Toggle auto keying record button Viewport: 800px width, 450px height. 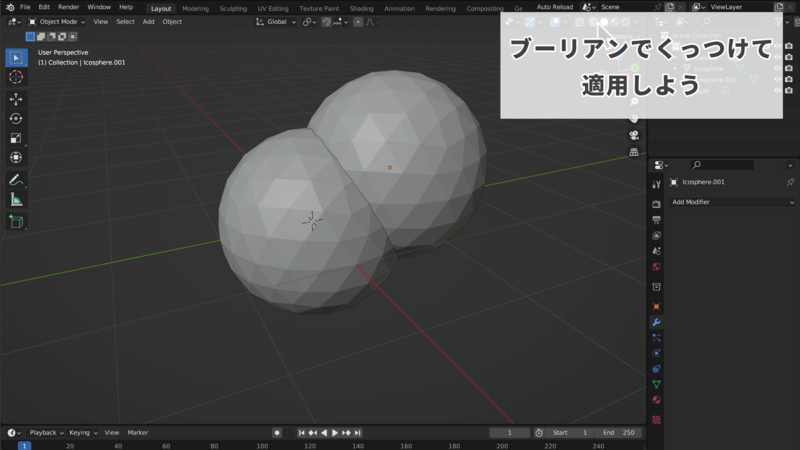[x=277, y=433]
